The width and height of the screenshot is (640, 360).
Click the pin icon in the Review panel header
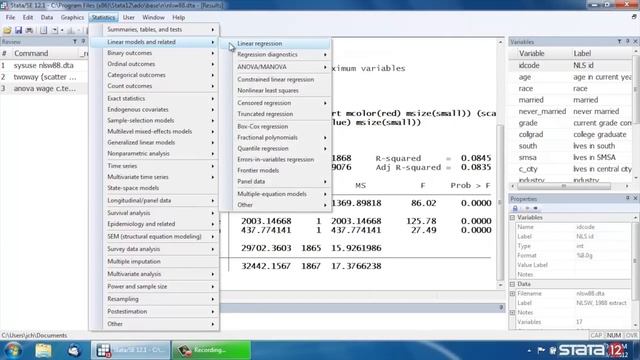pyautogui.click(x=83, y=41)
